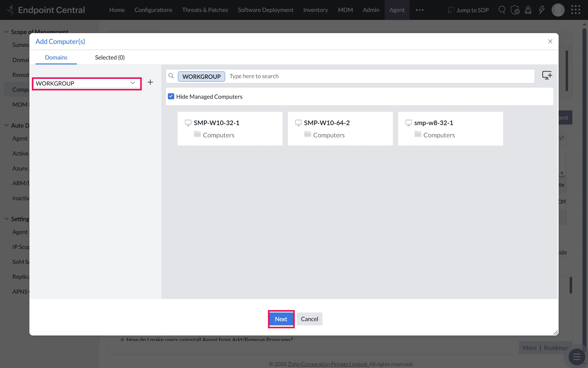588x368 pixels.
Task: Click the SMP-W10-32-1 monitor icon
Action: click(x=188, y=123)
